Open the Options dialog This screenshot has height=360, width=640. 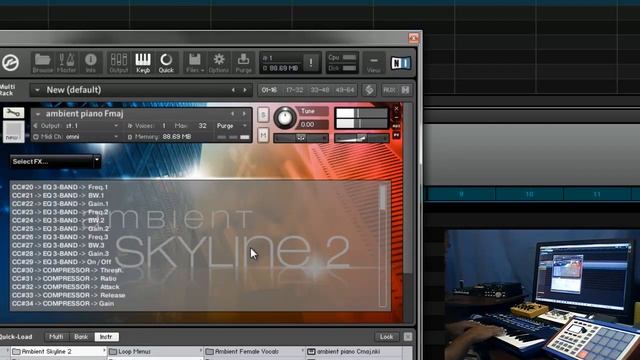(219, 63)
